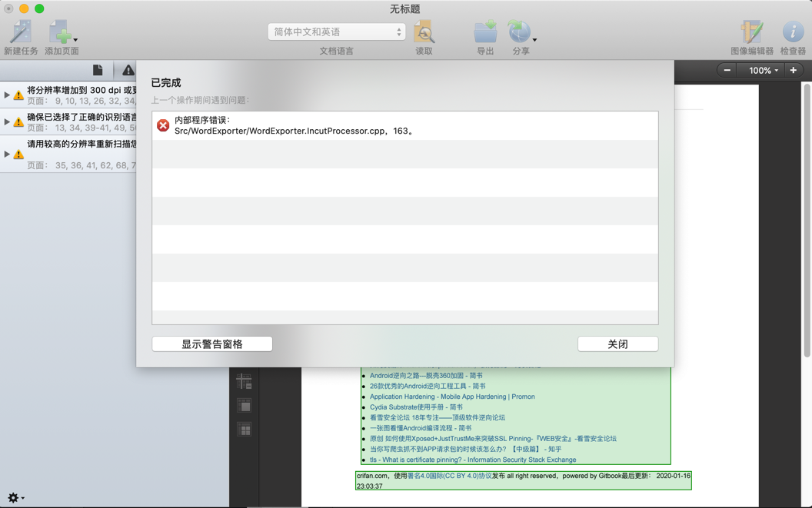The width and height of the screenshot is (812, 508).
Task: Open the 简体中文和英语 language dropdown
Action: click(x=336, y=32)
